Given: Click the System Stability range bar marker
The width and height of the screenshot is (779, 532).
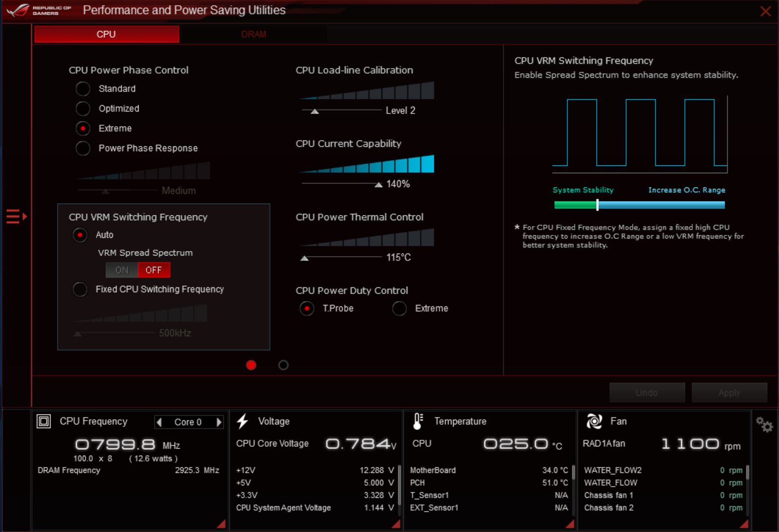Looking at the screenshot, I should point(597,205).
